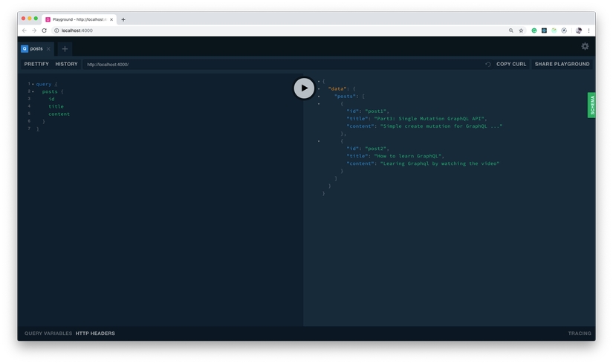Open the query History
The height and width of the screenshot is (364, 613).
click(x=66, y=65)
